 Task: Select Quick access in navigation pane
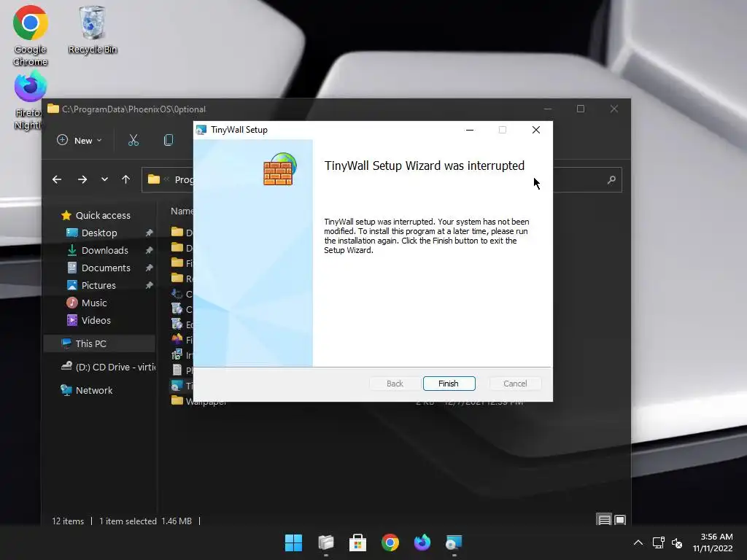[96, 215]
